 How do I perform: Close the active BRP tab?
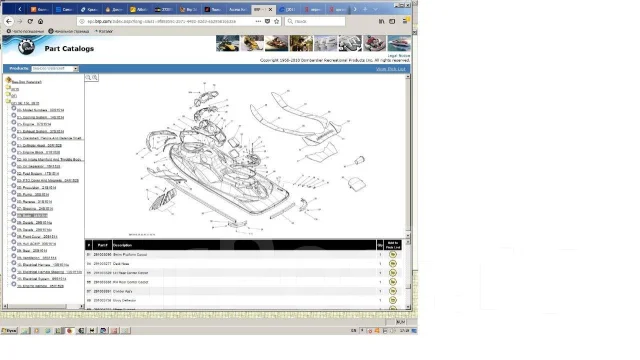[x=270, y=9]
